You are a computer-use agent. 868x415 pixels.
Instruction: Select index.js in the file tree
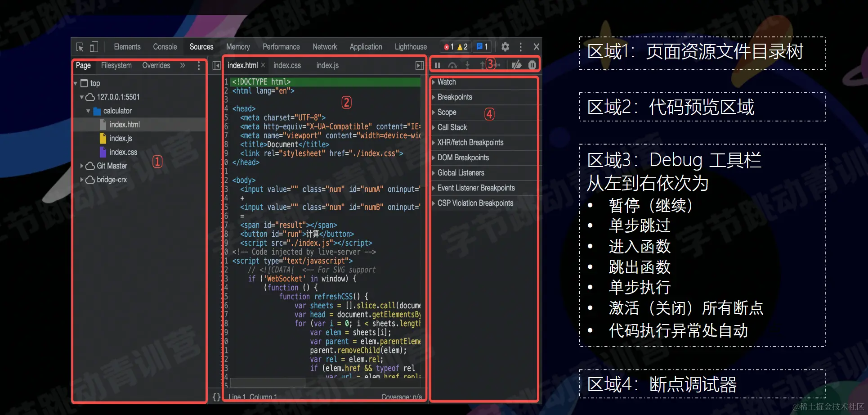pyautogui.click(x=121, y=138)
